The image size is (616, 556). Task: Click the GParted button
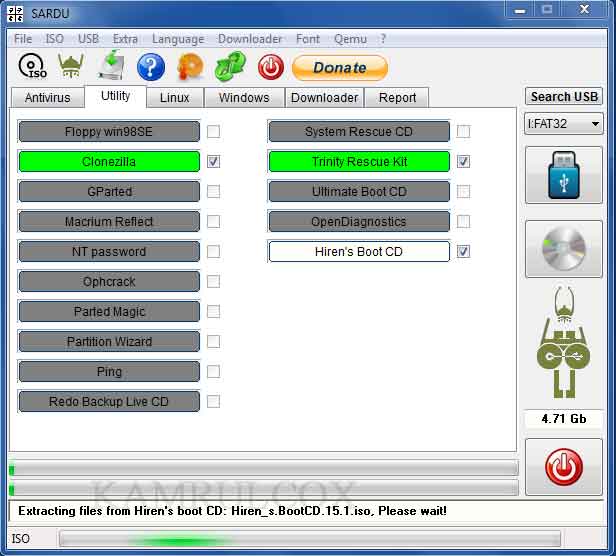pyautogui.click(x=109, y=192)
